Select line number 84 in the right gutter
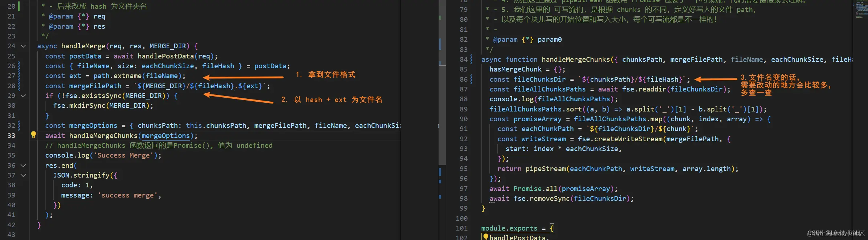The image size is (868, 240). coord(464,59)
